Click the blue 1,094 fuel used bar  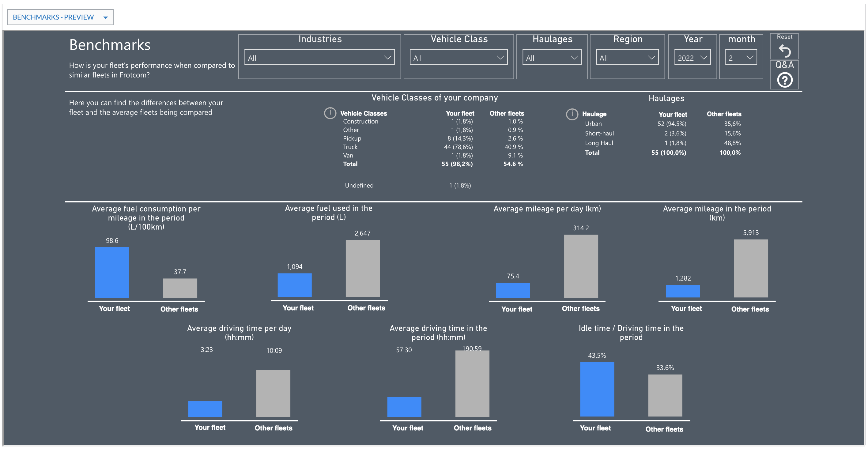(295, 285)
